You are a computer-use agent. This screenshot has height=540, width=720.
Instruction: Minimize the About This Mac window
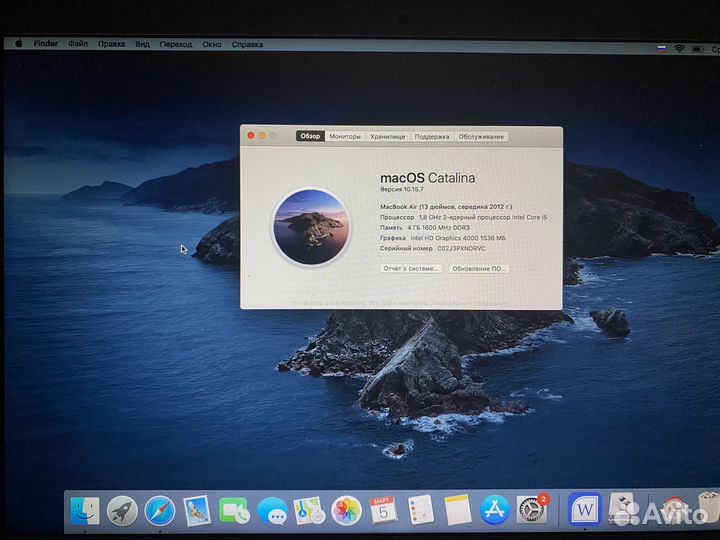[262, 135]
